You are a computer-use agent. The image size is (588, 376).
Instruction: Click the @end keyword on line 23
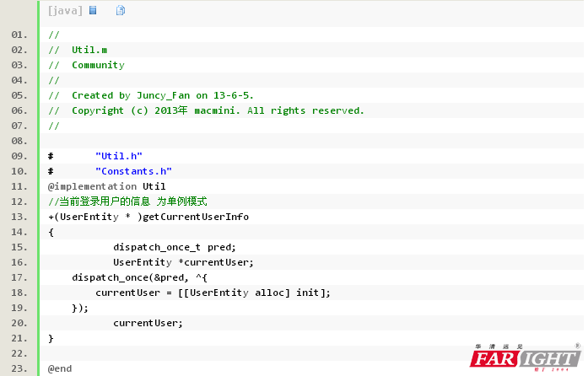60,368
